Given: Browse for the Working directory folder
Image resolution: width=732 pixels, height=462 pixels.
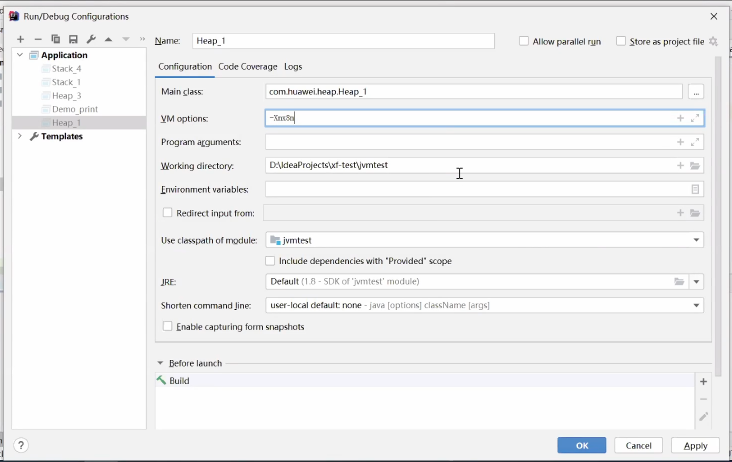Looking at the screenshot, I should point(695,166).
